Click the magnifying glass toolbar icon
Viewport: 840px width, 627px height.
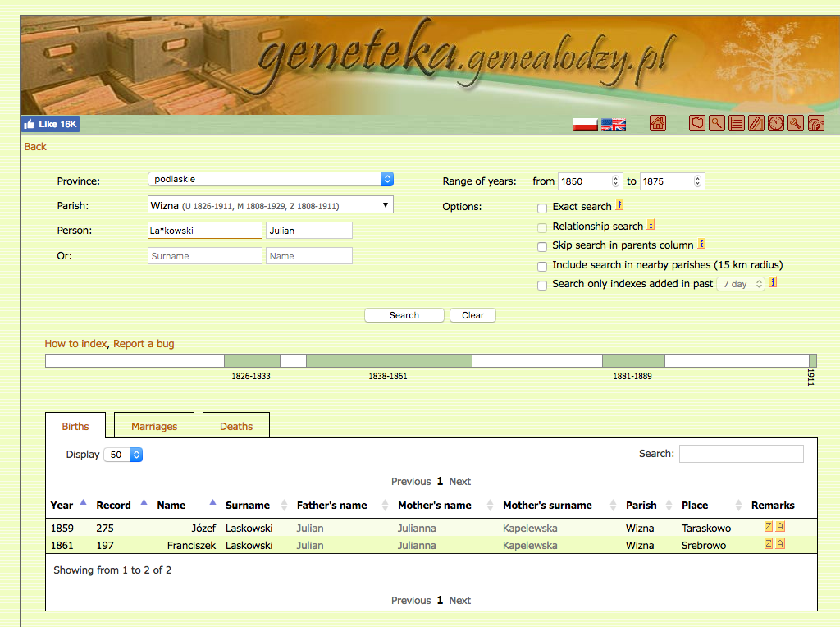716,124
